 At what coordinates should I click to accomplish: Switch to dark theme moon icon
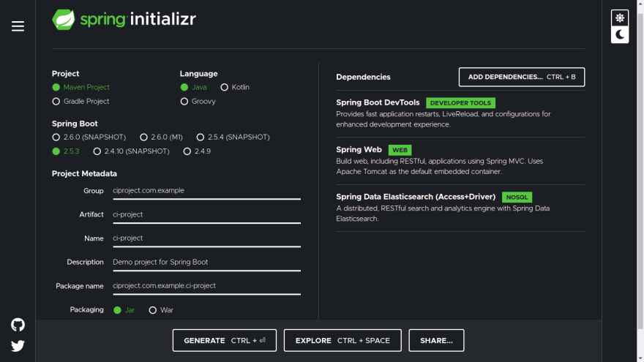point(620,35)
